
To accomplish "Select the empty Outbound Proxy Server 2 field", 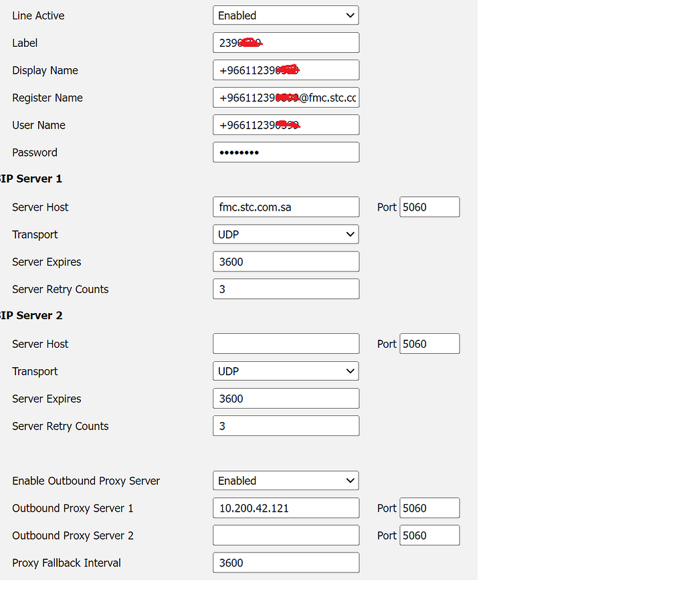I will (286, 535).
